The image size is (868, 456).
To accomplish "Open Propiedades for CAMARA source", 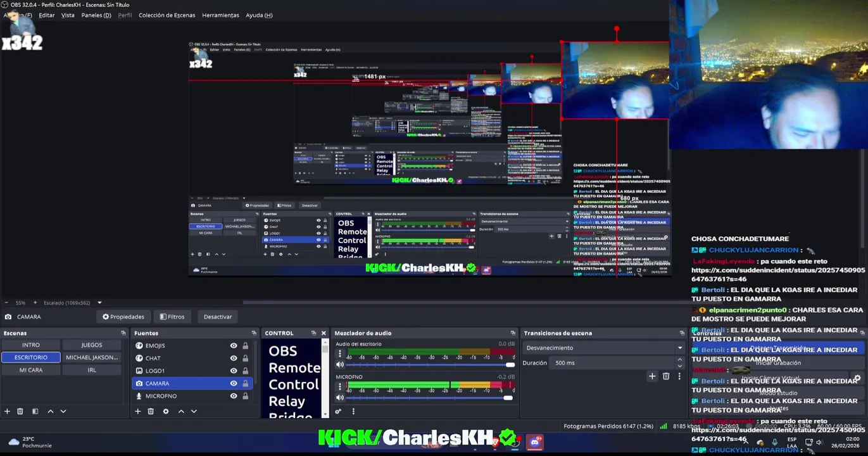I will pos(123,317).
